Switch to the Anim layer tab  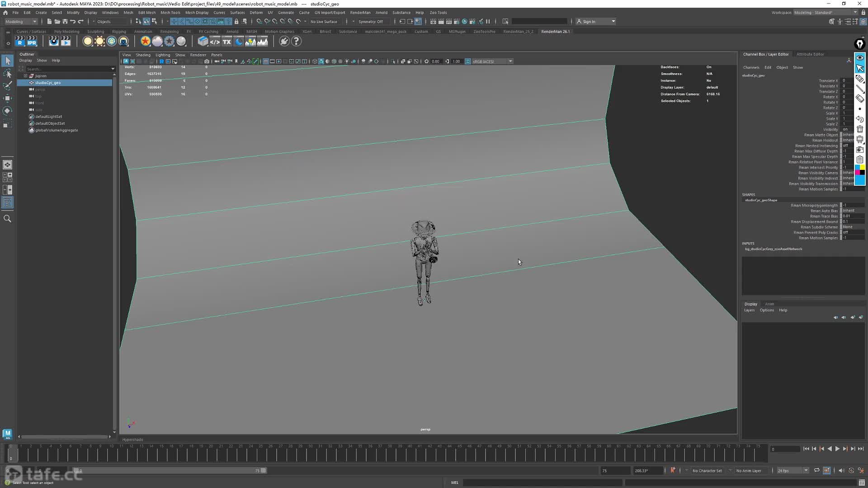point(769,304)
